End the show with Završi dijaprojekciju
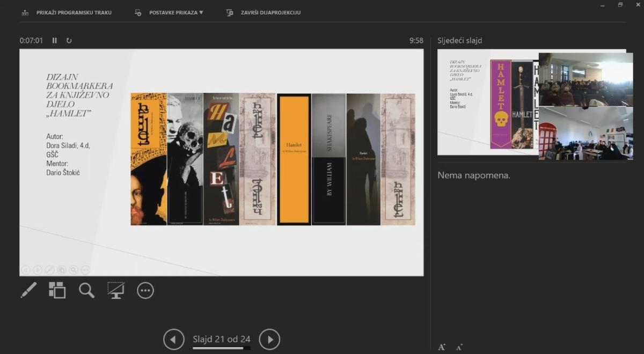Screen dimensions: 644x354 (264, 12)
